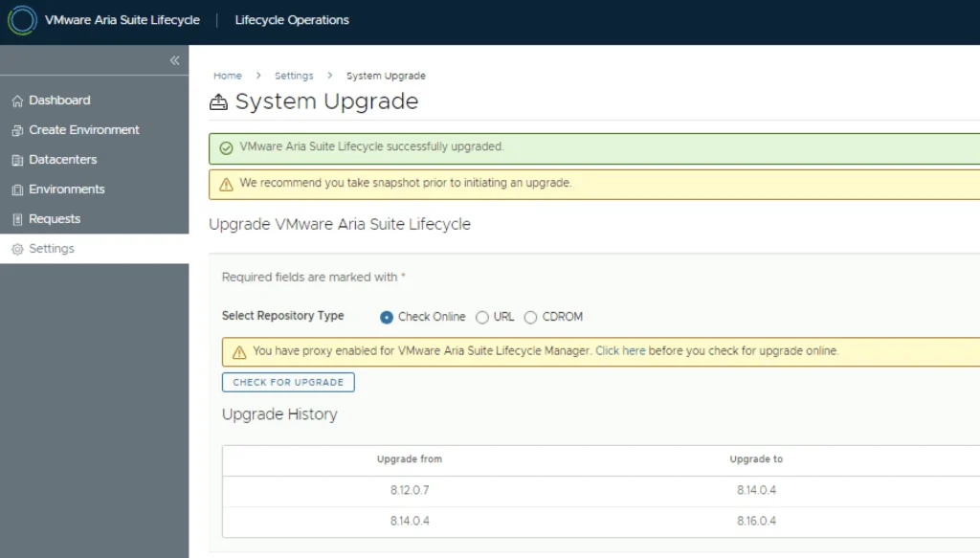Click the 8.12.0.7 upgrade-from cell
Viewport: 980px width, 558px height.
pos(410,490)
